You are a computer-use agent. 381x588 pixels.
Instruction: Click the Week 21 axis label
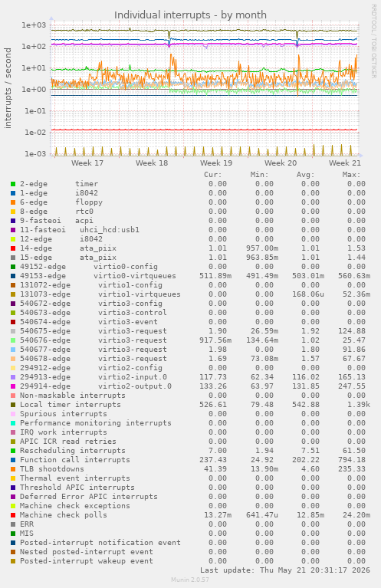(345, 163)
